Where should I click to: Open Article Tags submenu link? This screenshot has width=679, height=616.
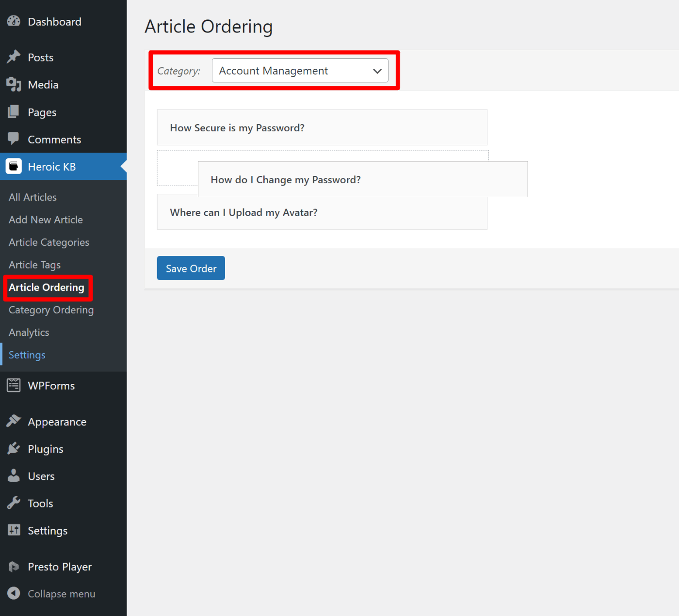click(x=34, y=265)
